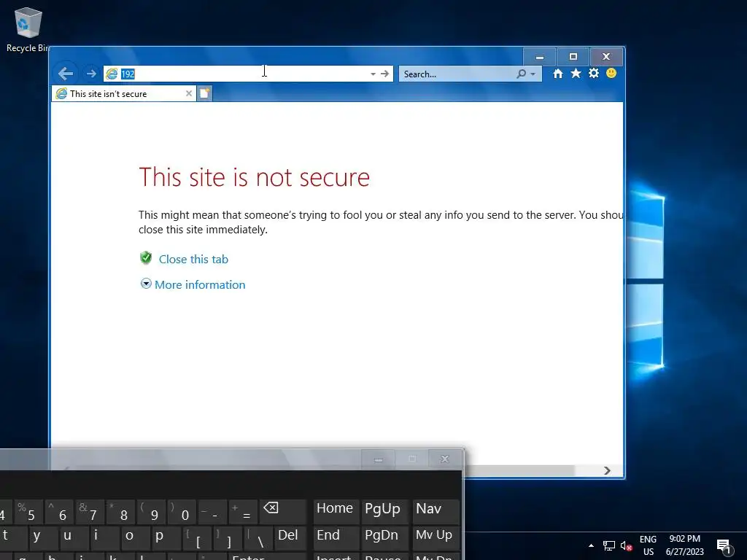The width and height of the screenshot is (747, 560).
Task: Open the search provider dropdown arrow
Action: [x=533, y=74]
